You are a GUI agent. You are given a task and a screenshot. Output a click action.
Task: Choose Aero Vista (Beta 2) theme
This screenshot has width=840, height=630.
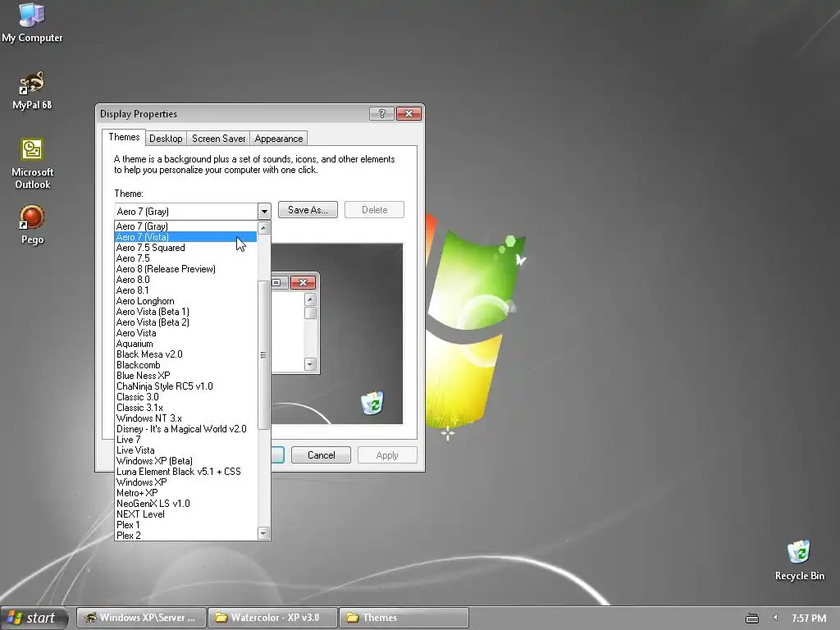tap(186, 322)
